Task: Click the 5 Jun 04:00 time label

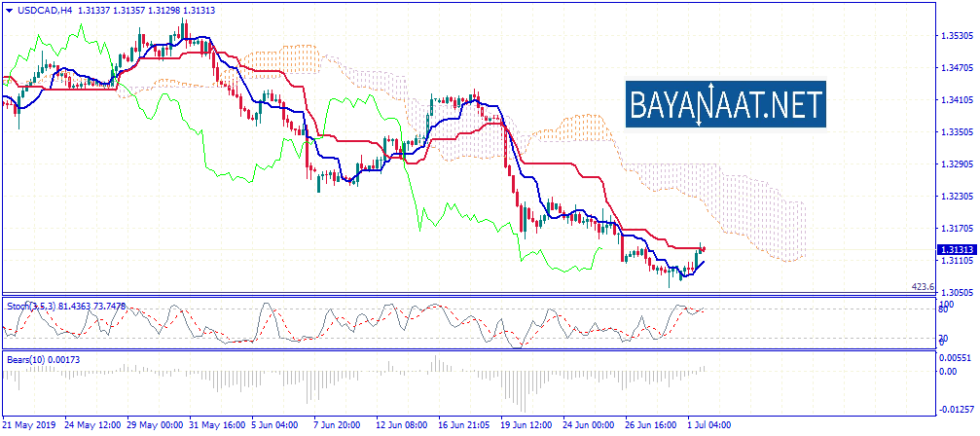Action: (x=276, y=425)
